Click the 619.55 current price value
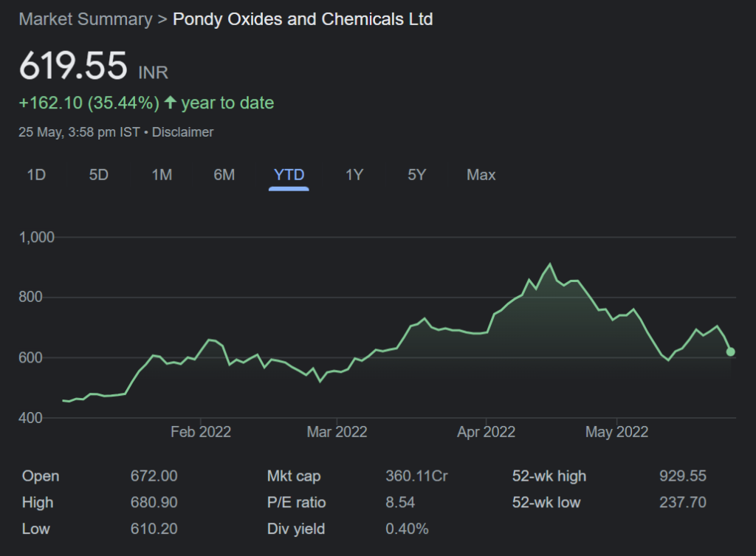 point(73,66)
